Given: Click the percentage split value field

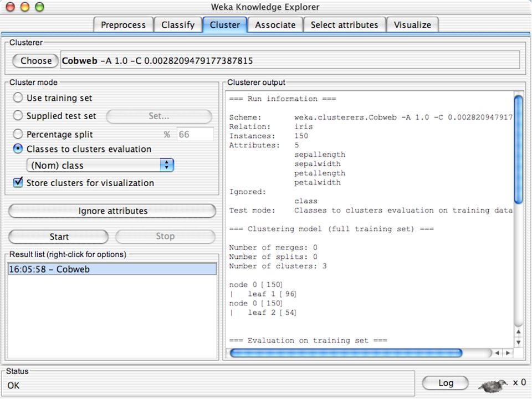Looking at the screenshot, I should 195,134.
